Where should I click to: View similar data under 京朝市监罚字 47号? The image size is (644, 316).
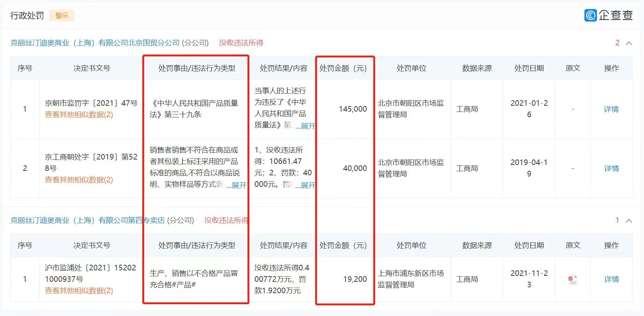79,115
